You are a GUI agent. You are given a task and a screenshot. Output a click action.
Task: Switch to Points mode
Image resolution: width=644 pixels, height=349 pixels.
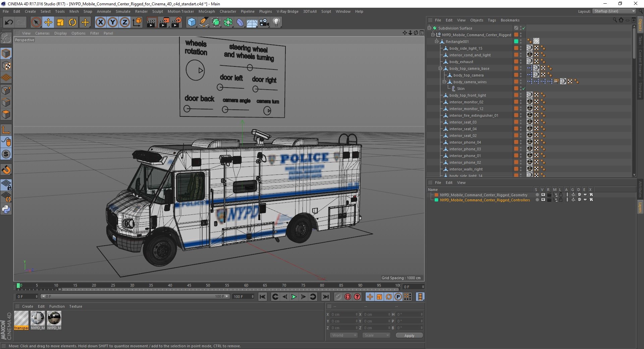[6, 90]
